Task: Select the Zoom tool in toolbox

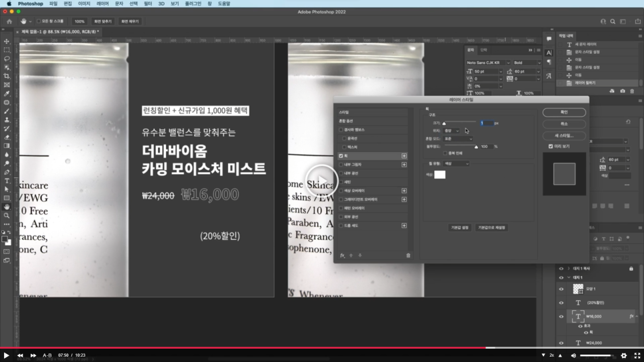Action: 7,215
